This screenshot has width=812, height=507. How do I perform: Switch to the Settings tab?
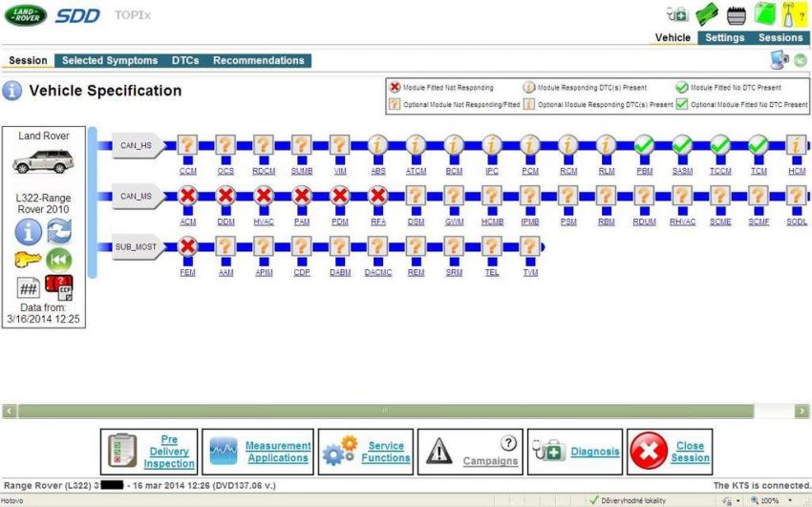coord(724,38)
